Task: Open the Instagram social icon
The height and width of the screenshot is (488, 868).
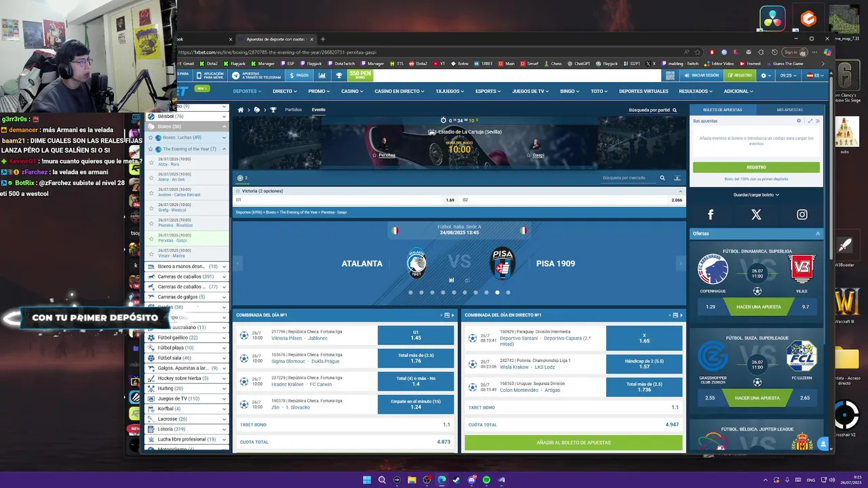Action: tap(802, 215)
